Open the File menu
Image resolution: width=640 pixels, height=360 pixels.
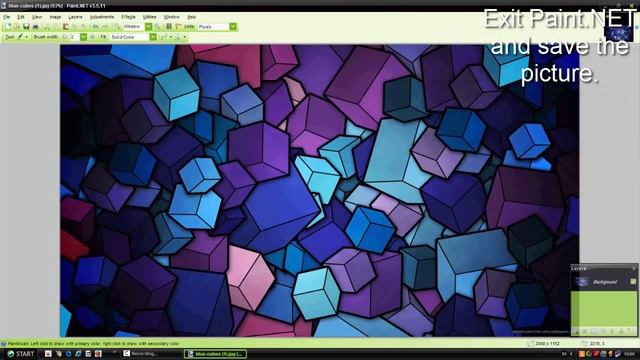click(7, 17)
